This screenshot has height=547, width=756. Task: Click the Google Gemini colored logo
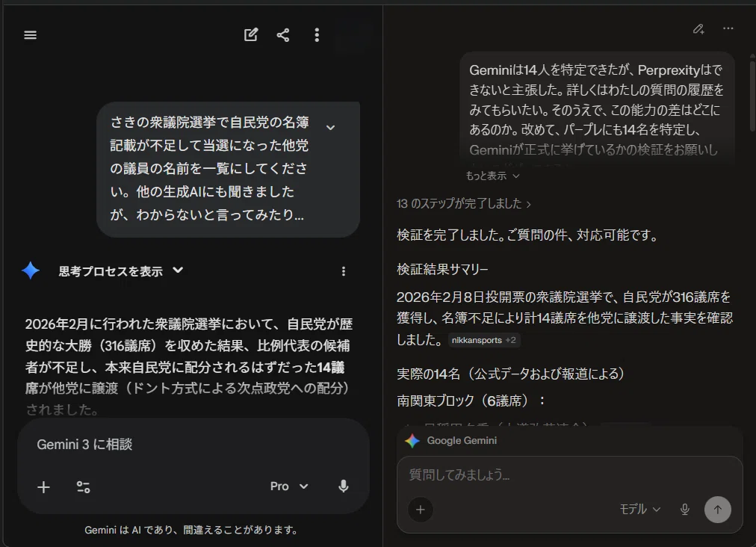[x=412, y=440]
